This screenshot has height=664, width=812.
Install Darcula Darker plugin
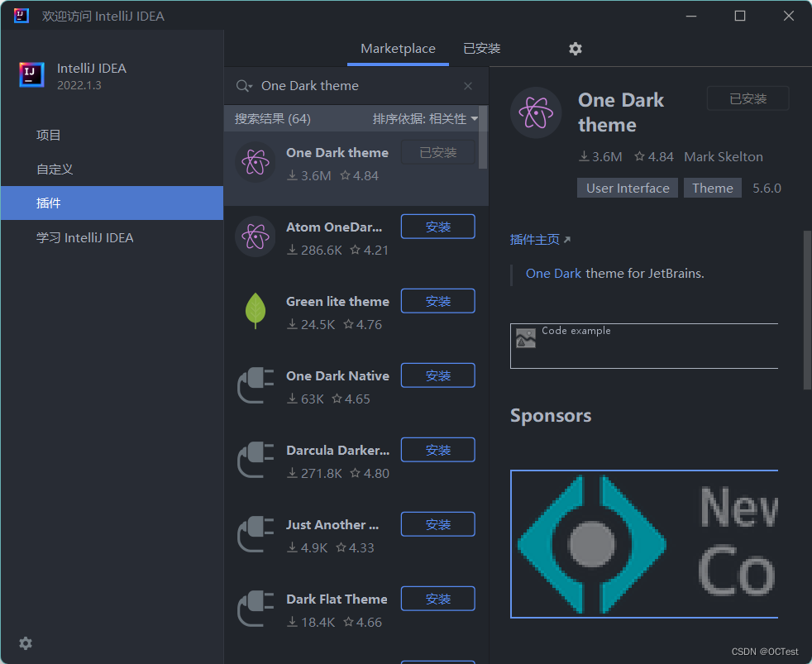click(x=438, y=450)
